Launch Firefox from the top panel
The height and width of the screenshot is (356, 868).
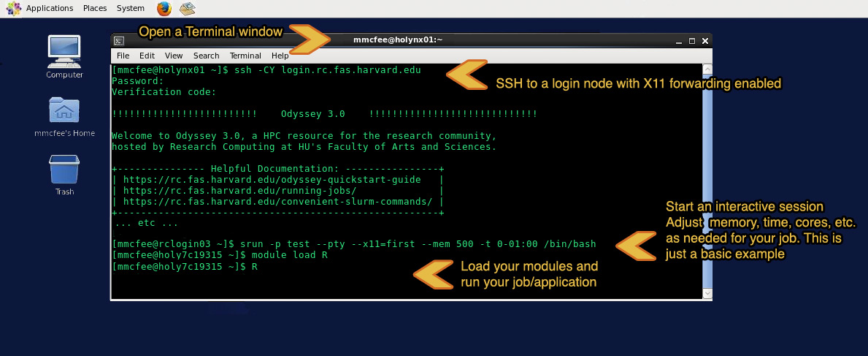164,8
